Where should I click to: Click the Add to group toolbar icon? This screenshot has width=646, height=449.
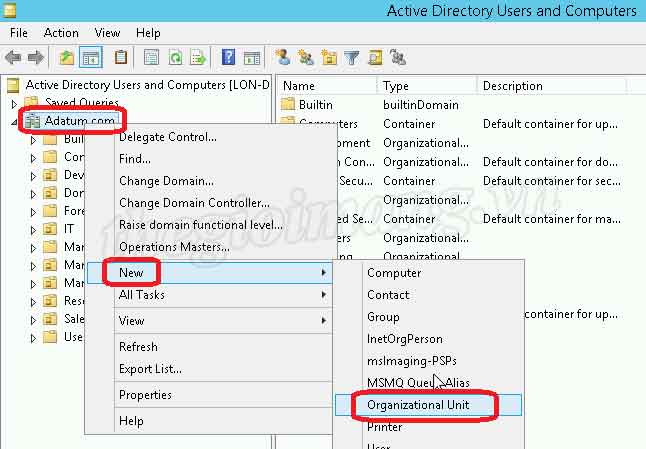pos(398,57)
